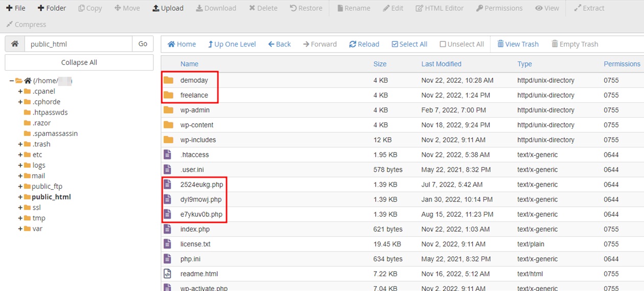Create a new file with File button
The image size is (644, 291).
click(x=16, y=8)
